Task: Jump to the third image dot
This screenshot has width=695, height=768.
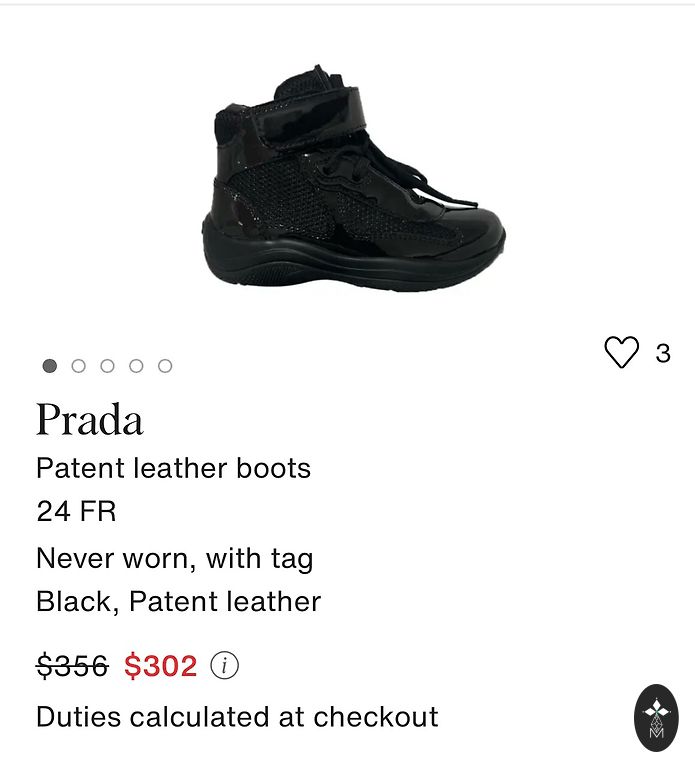Action: click(107, 366)
